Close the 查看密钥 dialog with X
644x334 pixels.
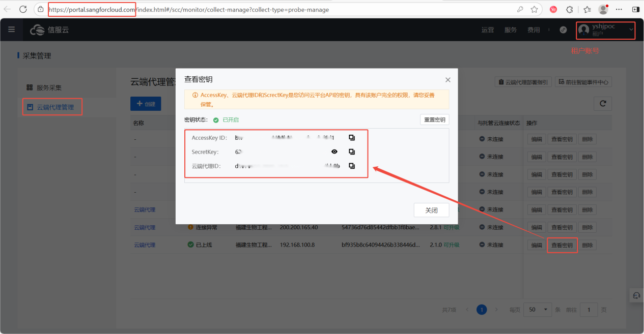(448, 80)
